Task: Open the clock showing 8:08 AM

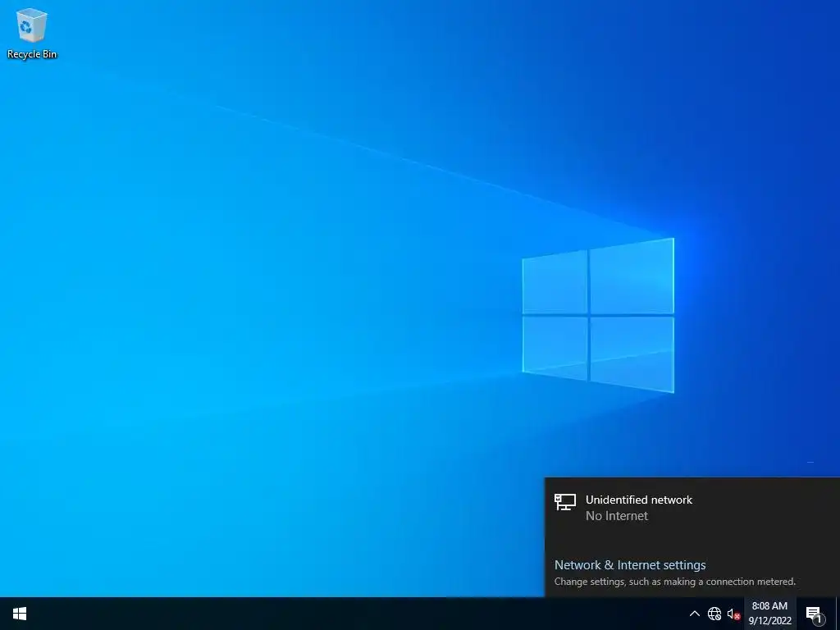Action: coord(769,614)
